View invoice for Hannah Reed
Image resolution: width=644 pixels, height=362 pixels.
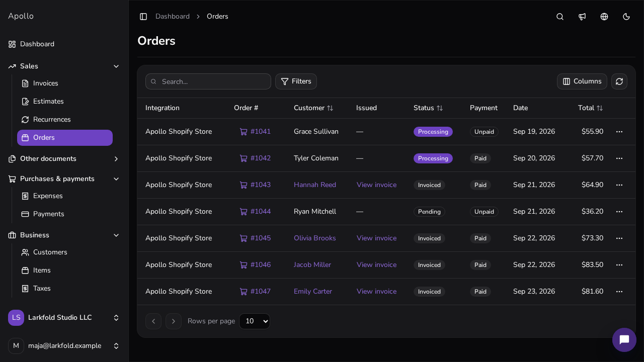pyautogui.click(x=376, y=185)
